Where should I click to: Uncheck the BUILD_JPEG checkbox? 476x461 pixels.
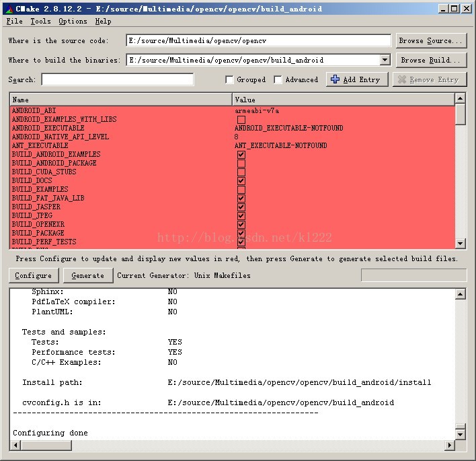coord(241,216)
